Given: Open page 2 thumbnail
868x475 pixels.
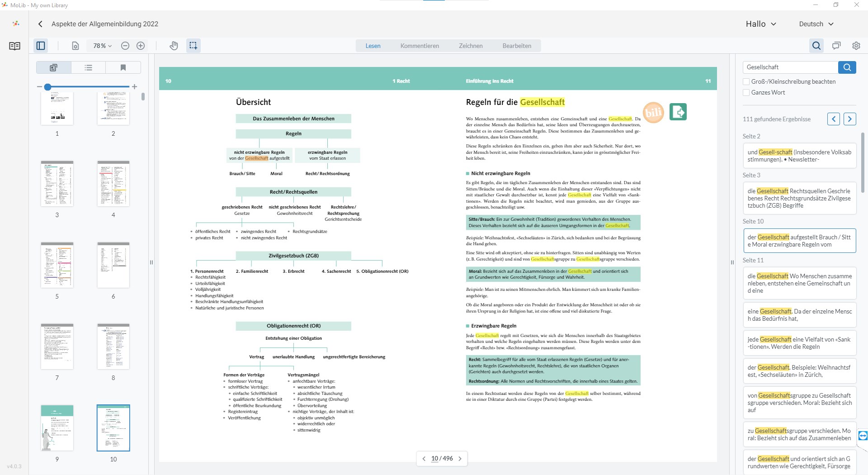Looking at the screenshot, I should [x=113, y=109].
